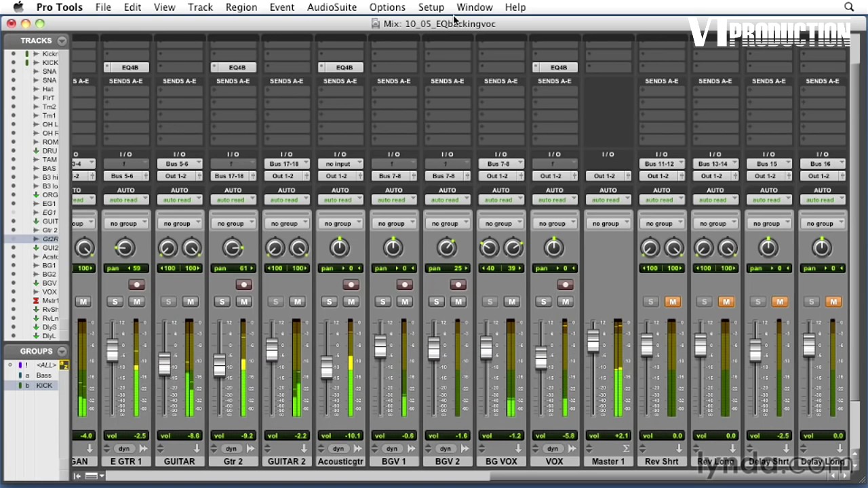This screenshot has width=868, height=488.
Task: Open the Groups list pop-up menu
Action: pyautogui.click(x=62, y=351)
